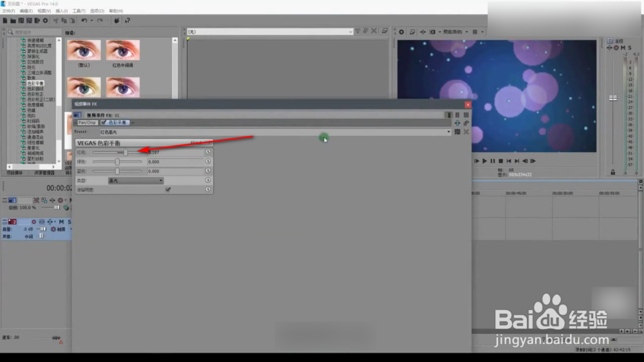Click the What's This help icon
Screen dimensions: 644x362
128,21
